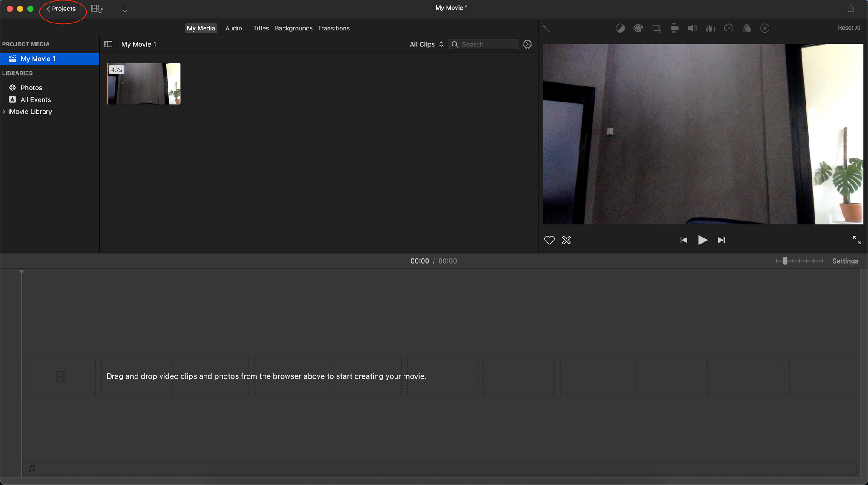Click the Backgrounds tab
Viewport: 868px width, 485px height.
pos(293,28)
